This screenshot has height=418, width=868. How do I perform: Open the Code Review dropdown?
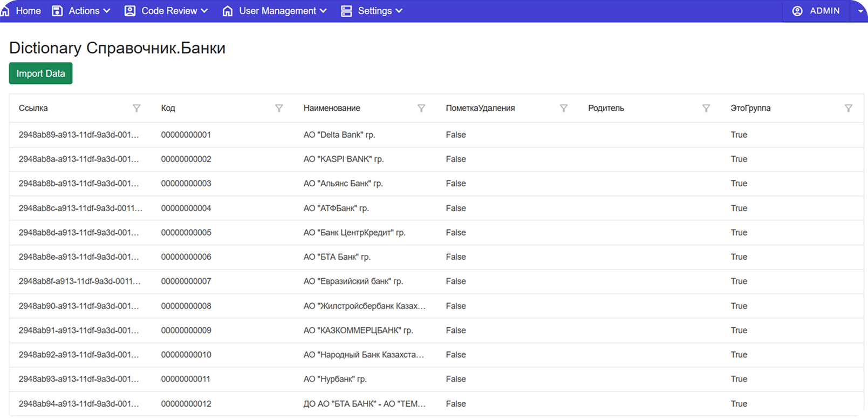(x=166, y=11)
